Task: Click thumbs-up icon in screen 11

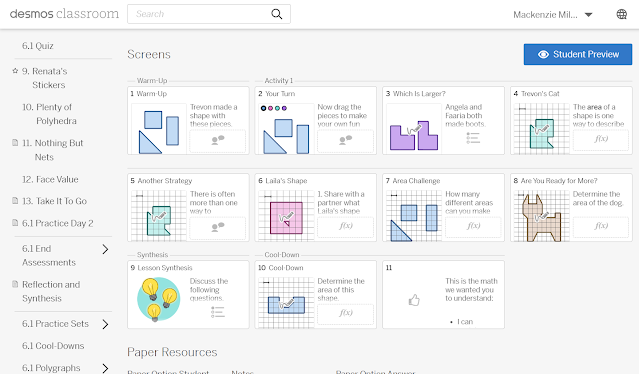Action: [x=414, y=300]
